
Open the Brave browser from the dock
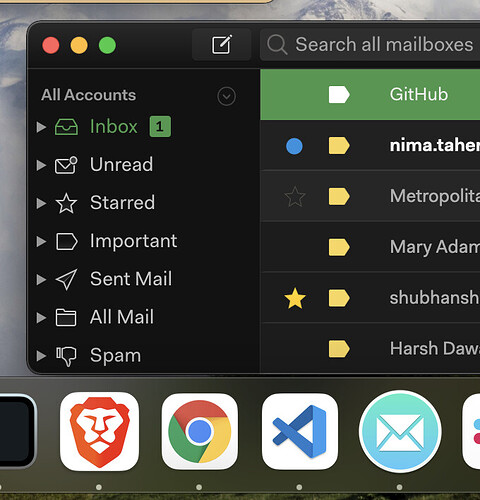point(99,431)
